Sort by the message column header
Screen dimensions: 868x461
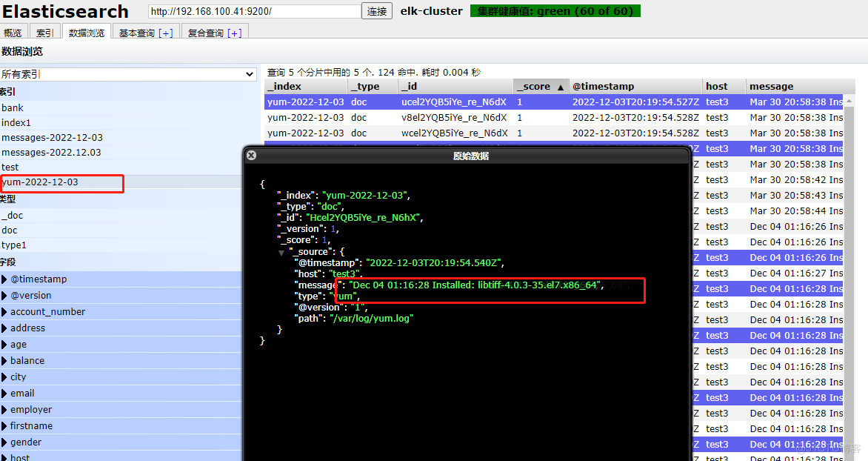(x=801, y=87)
